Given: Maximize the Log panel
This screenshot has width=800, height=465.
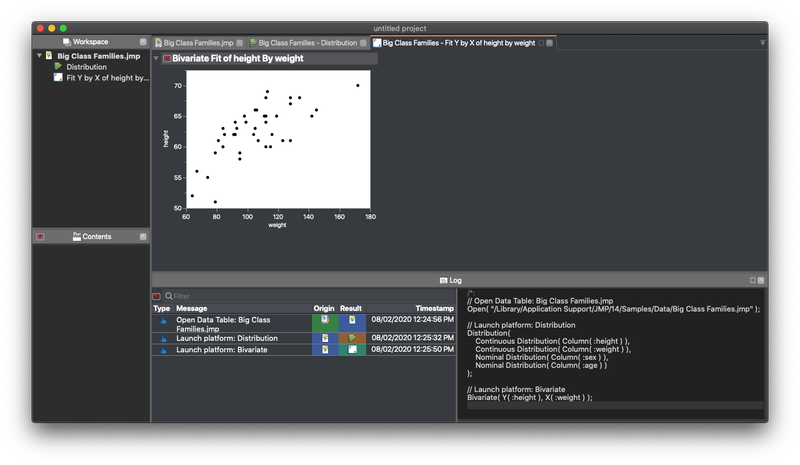Looking at the screenshot, I should [x=753, y=280].
